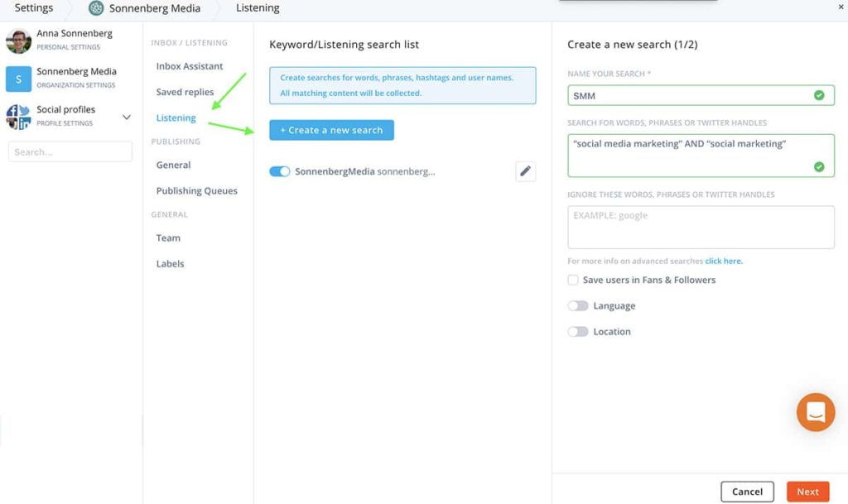Click the Sonnenberg Media organization 'S' icon

[18, 78]
